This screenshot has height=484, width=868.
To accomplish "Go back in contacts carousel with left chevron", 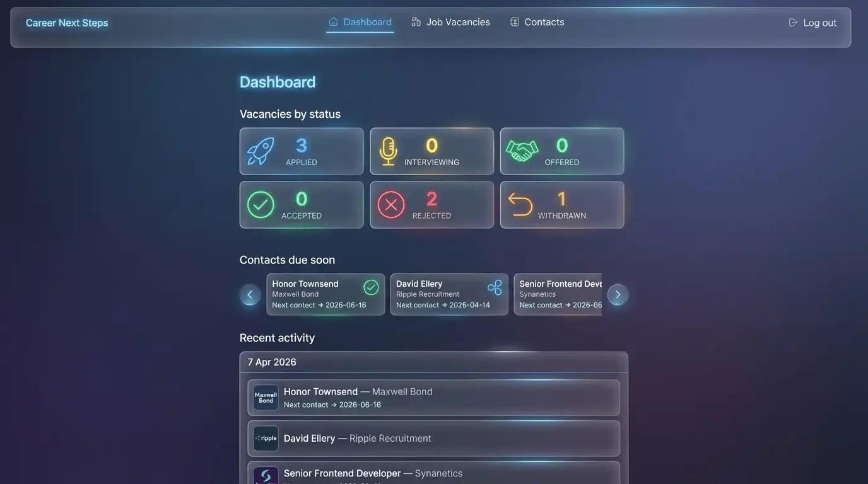I will pyautogui.click(x=250, y=294).
